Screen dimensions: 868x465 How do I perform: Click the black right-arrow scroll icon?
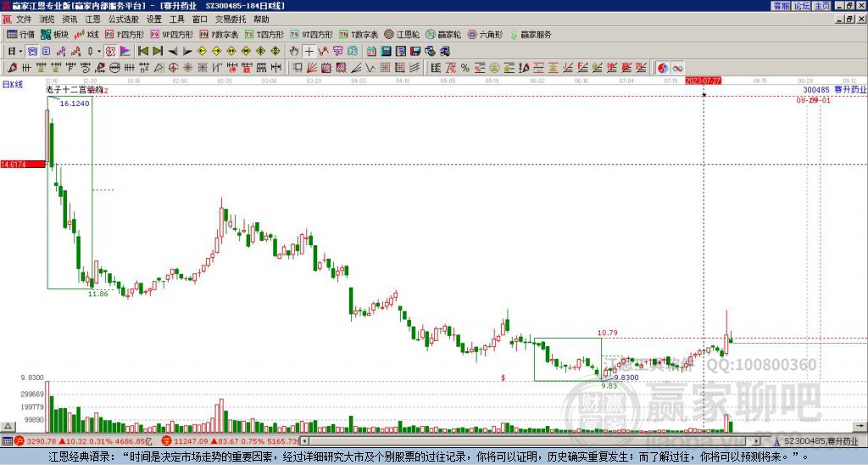click(187, 52)
